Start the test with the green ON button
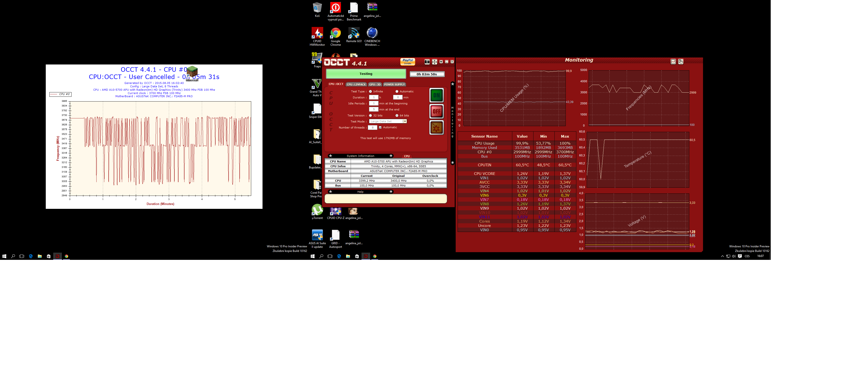This screenshot has height=371, width=868. pyautogui.click(x=436, y=95)
